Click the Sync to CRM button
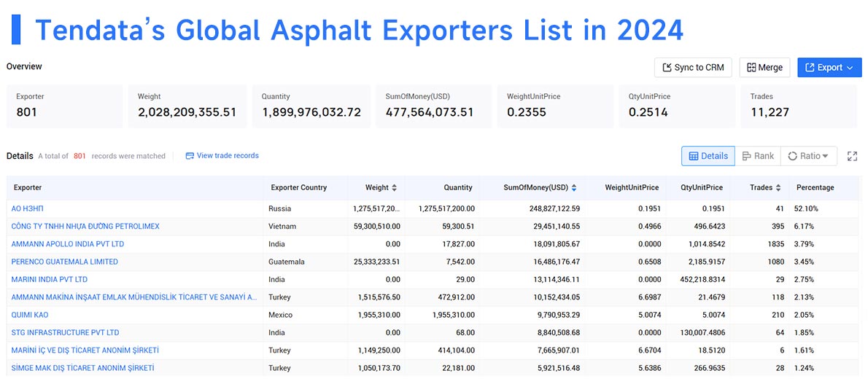The image size is (868, 384). click(693, 68)
